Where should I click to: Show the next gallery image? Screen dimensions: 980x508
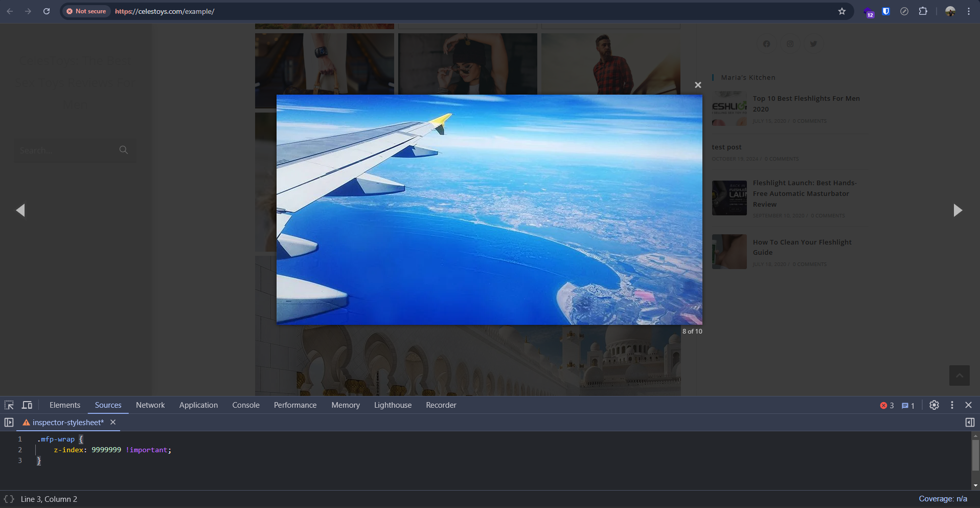pyautogui.click(x=958, y=210)
